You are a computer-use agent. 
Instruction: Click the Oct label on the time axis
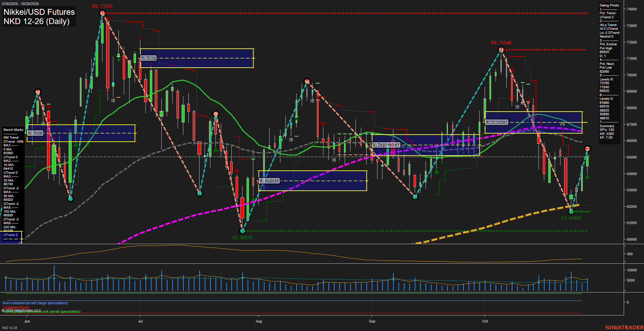tap(485, 321)
